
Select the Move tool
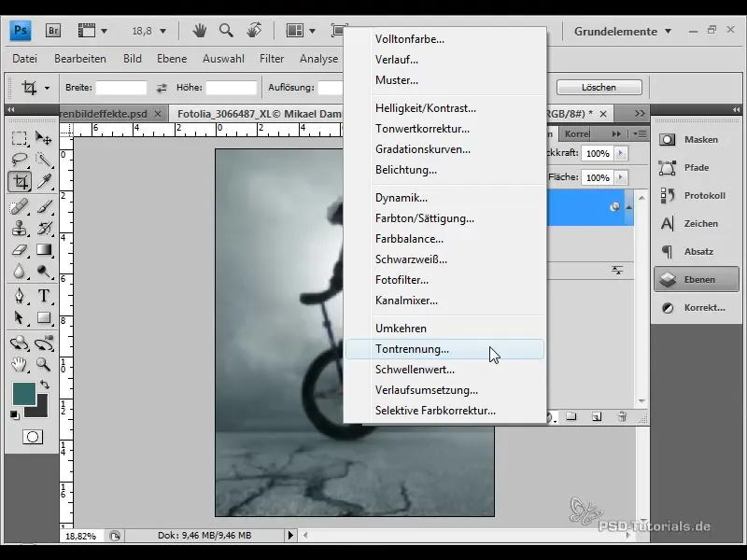pyautogui.click(x=44, y=138)
